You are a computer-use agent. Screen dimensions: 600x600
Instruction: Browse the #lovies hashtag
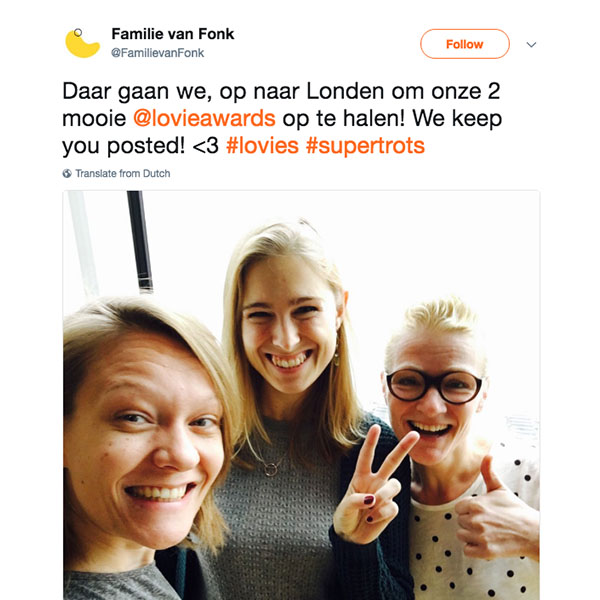tap(262, 146)
